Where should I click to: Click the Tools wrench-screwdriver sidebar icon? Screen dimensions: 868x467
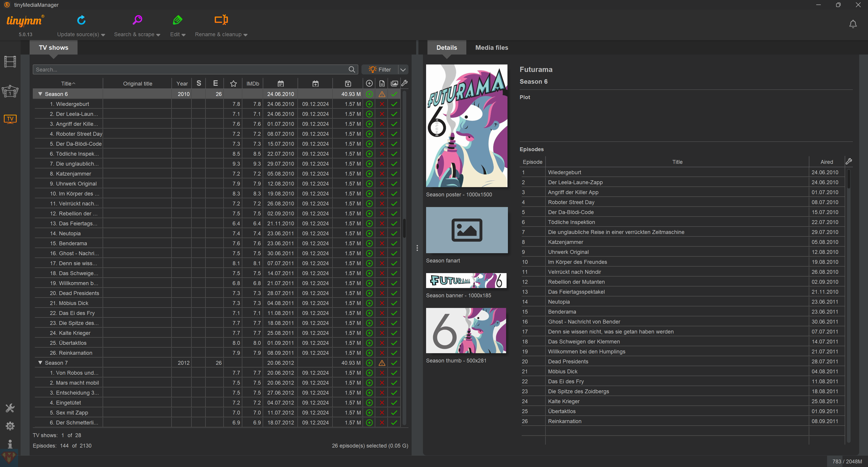(x=10, y=408)
